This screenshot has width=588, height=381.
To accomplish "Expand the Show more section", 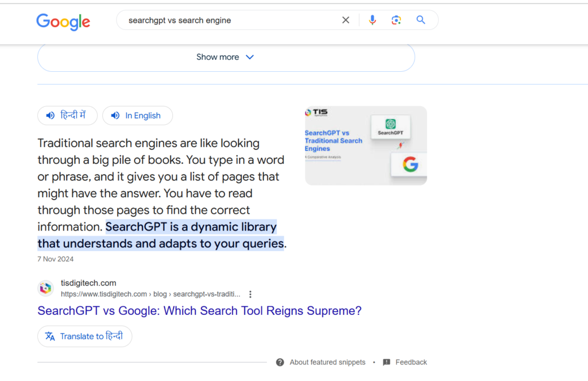I will [226, 57].
